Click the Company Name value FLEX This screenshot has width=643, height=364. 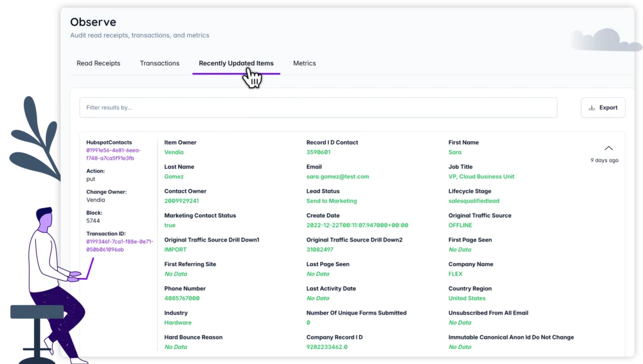[x=455, y=274]
